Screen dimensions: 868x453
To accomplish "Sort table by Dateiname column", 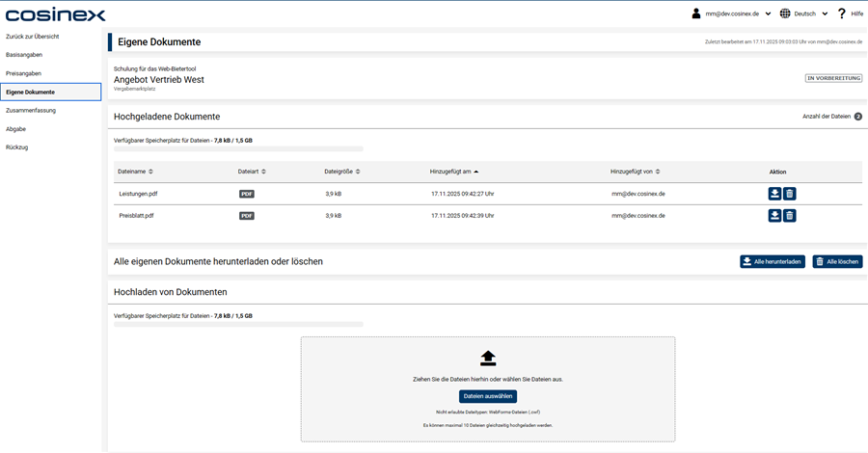I will point(135,172).
